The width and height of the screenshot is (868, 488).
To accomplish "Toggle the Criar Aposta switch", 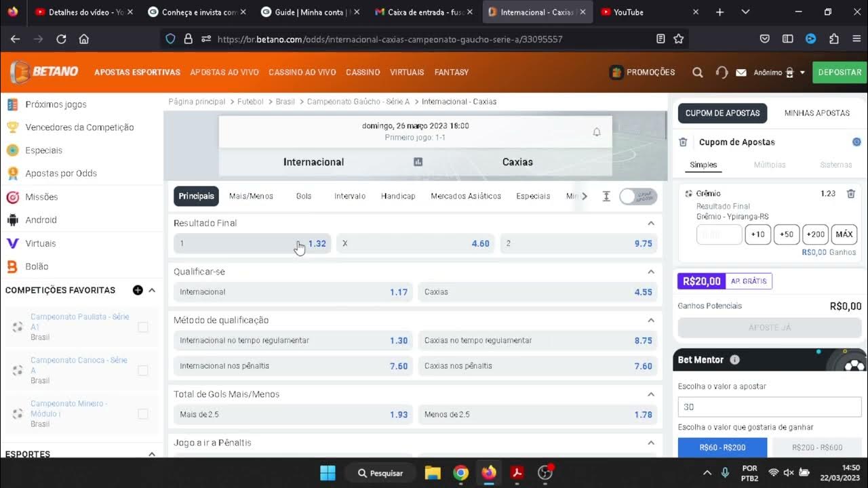I will click(x=638, y=196).
